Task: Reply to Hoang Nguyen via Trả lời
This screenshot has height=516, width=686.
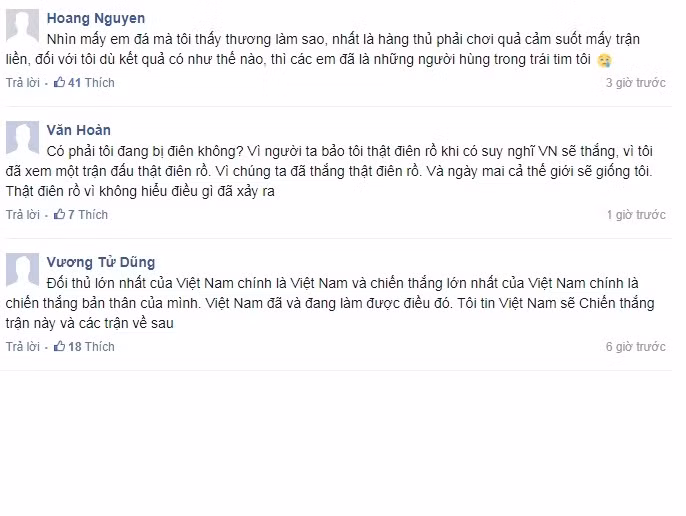Action: click(x=23, y=83)
